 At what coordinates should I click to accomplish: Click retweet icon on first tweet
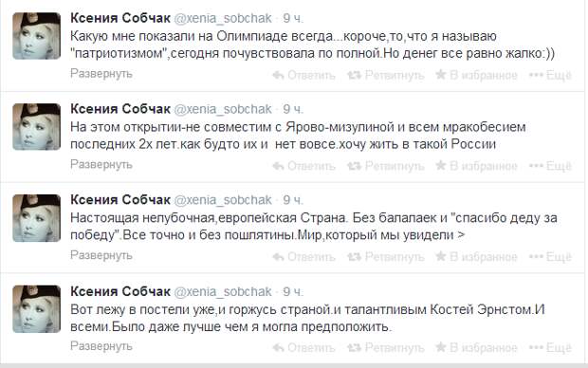coord(354,75)
